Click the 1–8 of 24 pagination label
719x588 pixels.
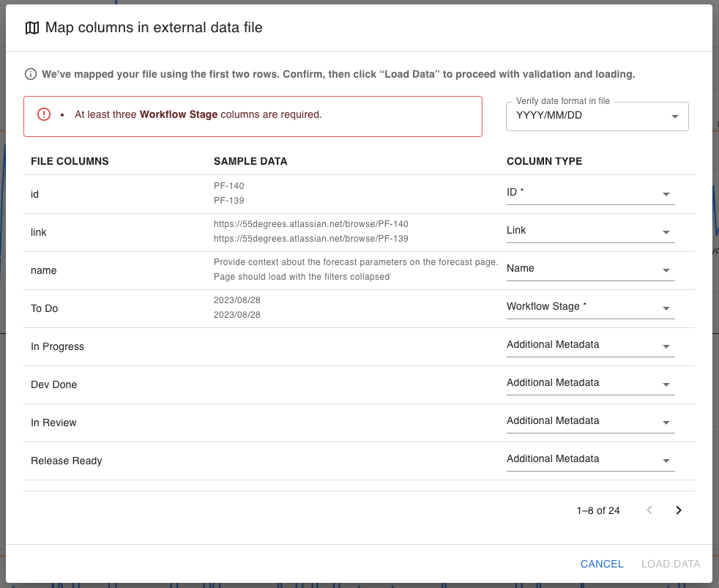pyautogui.click(x=598, y=510)
